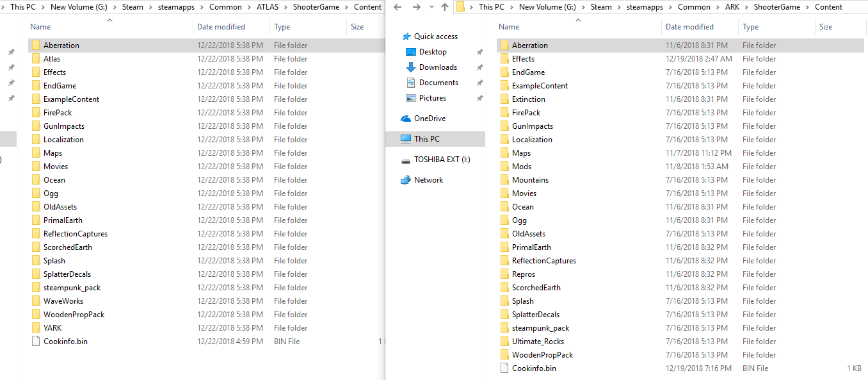
Task: Expand chevron after Steam in ATLAS address bar
Action: (149, 7)
